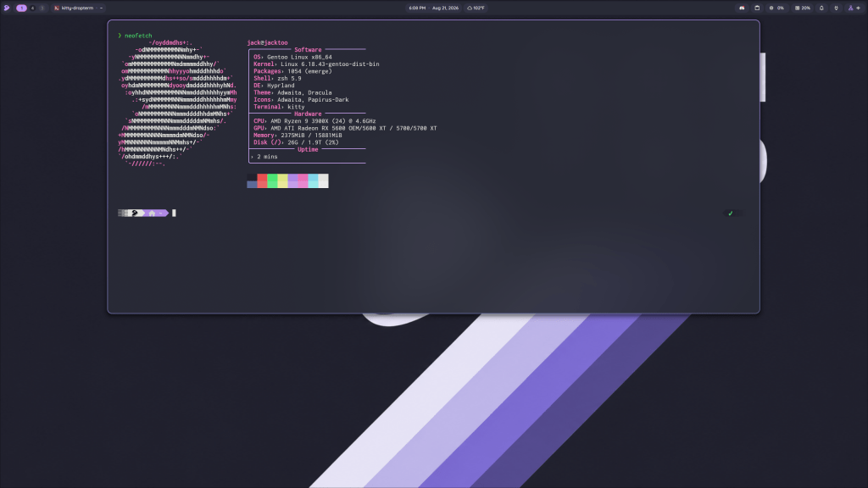Click the shield icon in top bar
Image resolution: width=868 pixels, height=488 pixels.
(836, 8)
